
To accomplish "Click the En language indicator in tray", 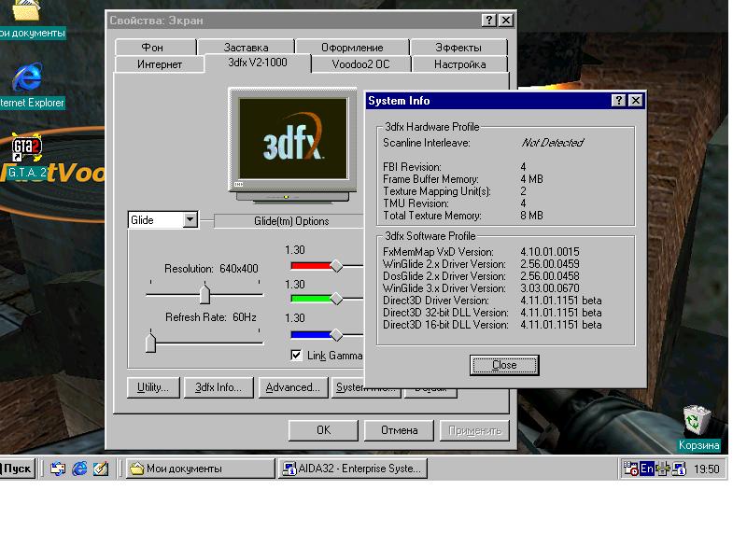I will pyautogui.click(x=646, y=469).
